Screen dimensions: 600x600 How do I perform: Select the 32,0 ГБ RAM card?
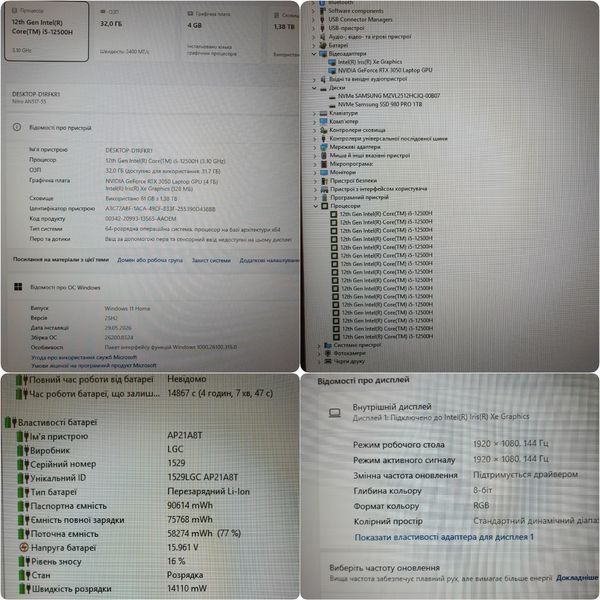click(x=137, y=31)
